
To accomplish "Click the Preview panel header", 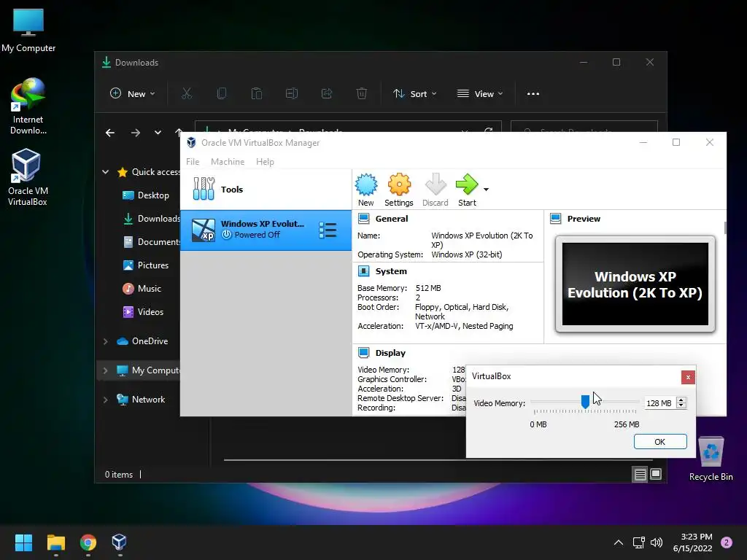I will tap(583, 219).
